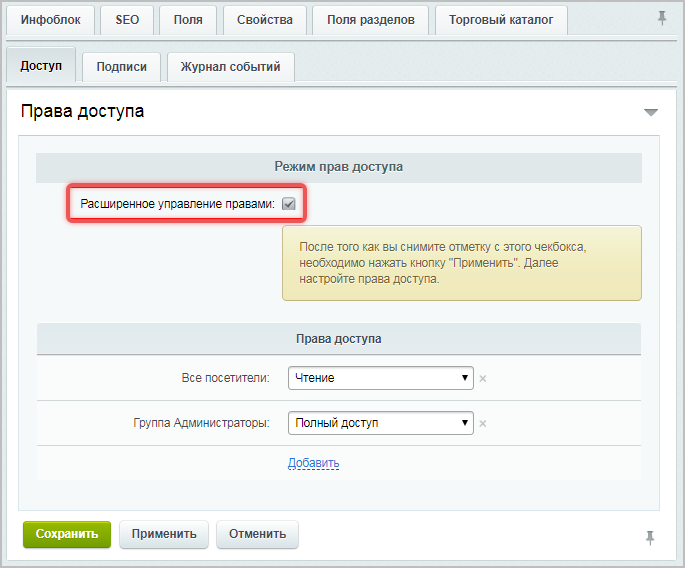The image size is (685, 568).
Task: Collapse the Права доступа section arrow
Action: click(651, 112)
